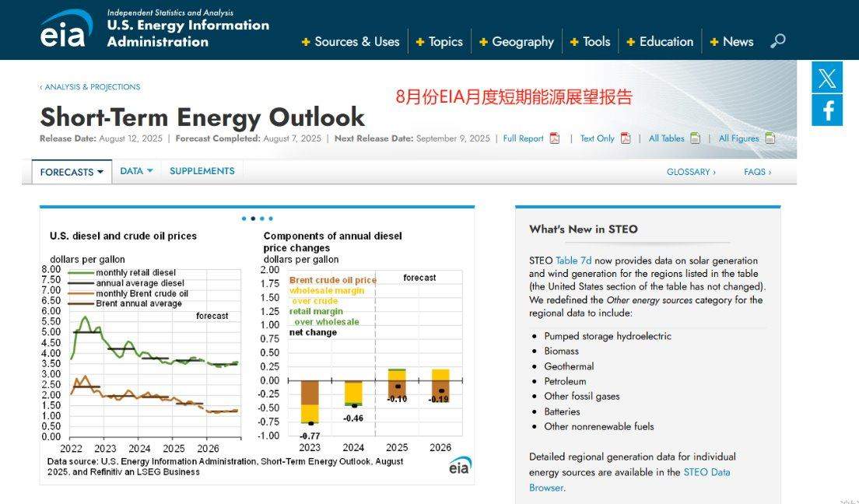
Task: Click the Batteries bullet item
Action: point(562,411)
